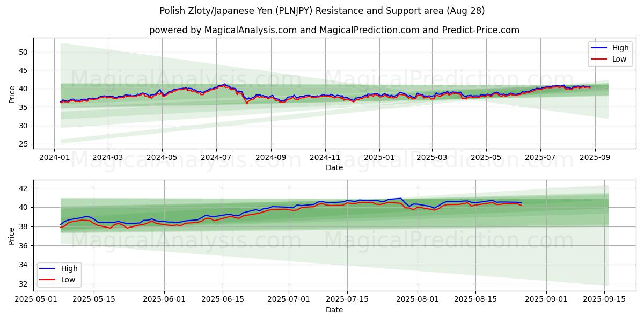
Task: Click the 2025-05-01 label on lower chart
Action: coord(36,300)
